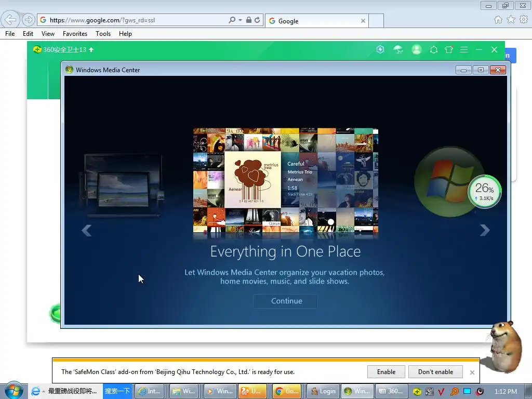
Task: Open the 360 user account avatar
Action: pos(416,49)
